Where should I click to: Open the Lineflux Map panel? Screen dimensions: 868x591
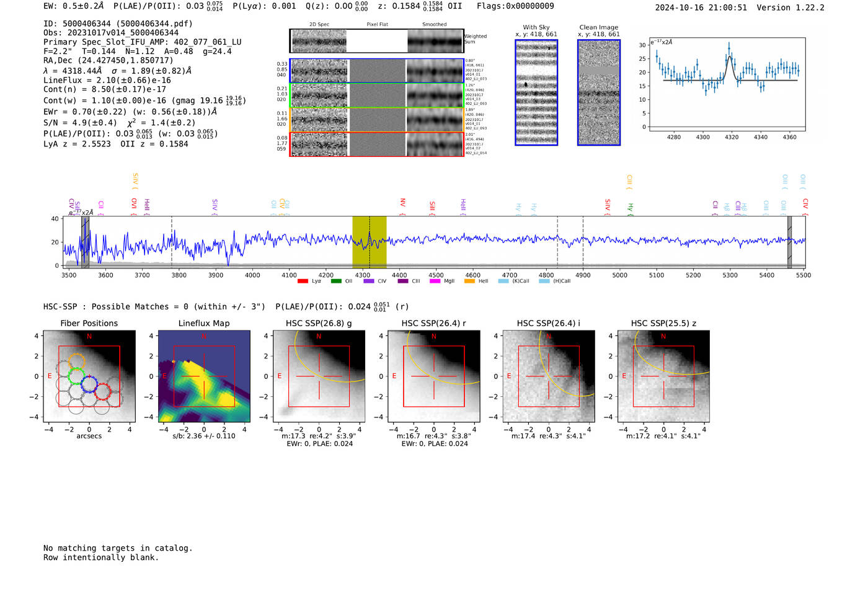click(204, 376)
